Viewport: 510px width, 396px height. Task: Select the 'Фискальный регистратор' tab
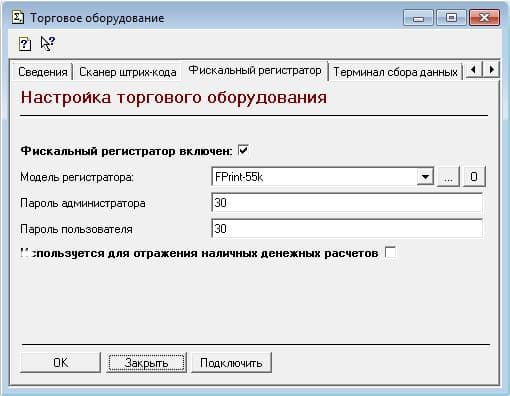[x=255, y=70]
